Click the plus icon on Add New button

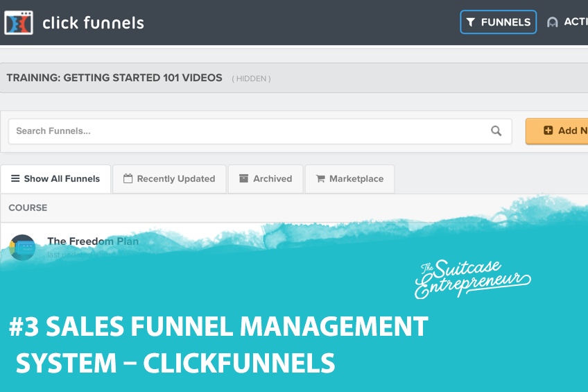coord(548,130)
